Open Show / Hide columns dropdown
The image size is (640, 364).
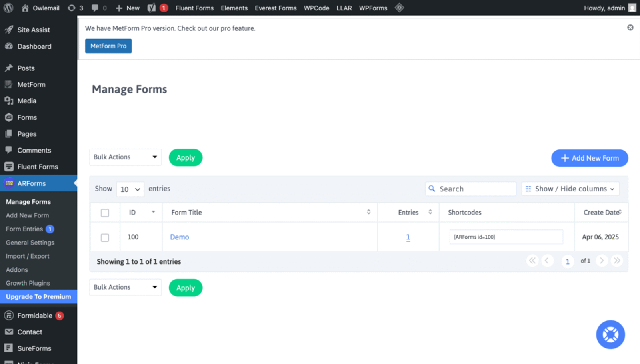point(570,189)
